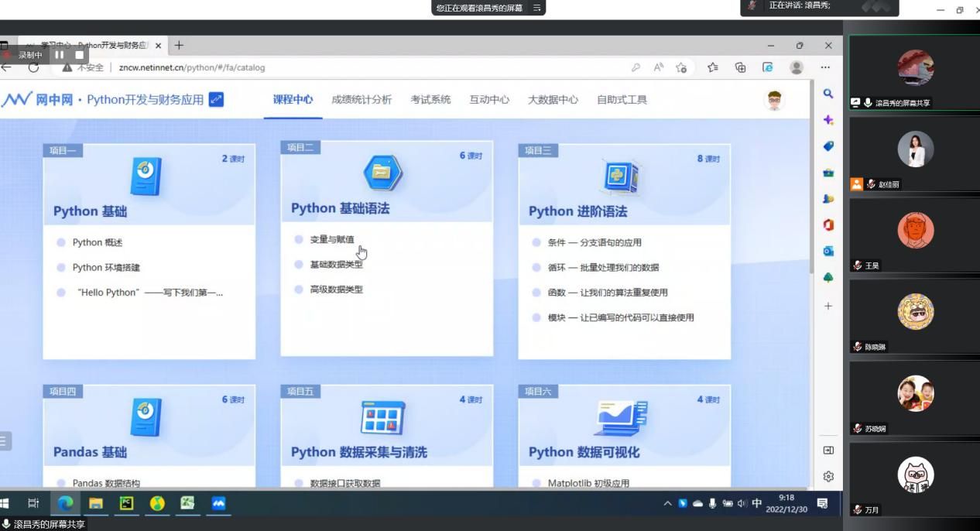The height and width of the screenshot is (531, 980).
Task: Click the browser address bar URL
Action: tap(192, 67)
